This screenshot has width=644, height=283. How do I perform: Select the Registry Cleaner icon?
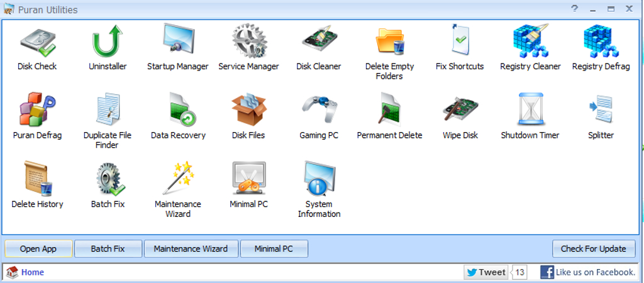[x=531, y=40]
